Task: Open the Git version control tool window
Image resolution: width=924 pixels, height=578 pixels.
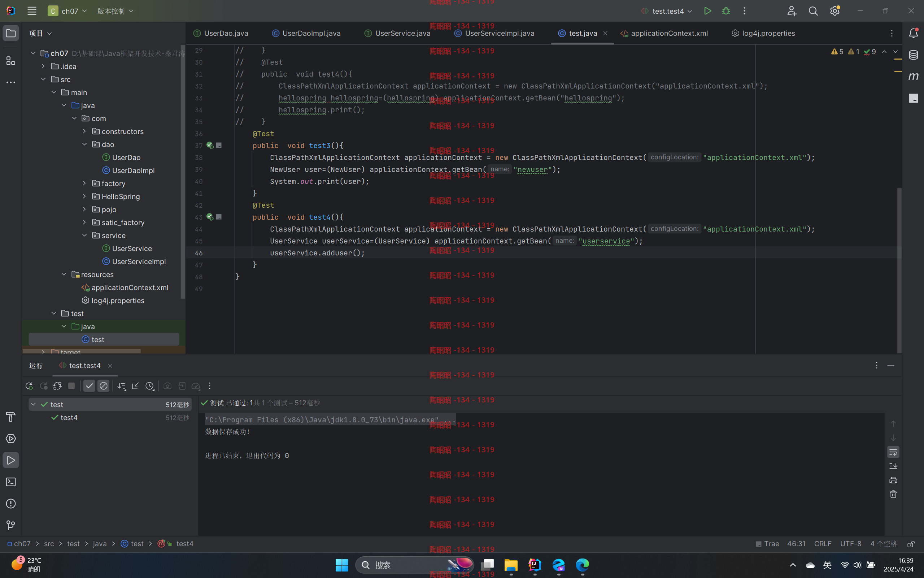Action: [x=11, y=525]
